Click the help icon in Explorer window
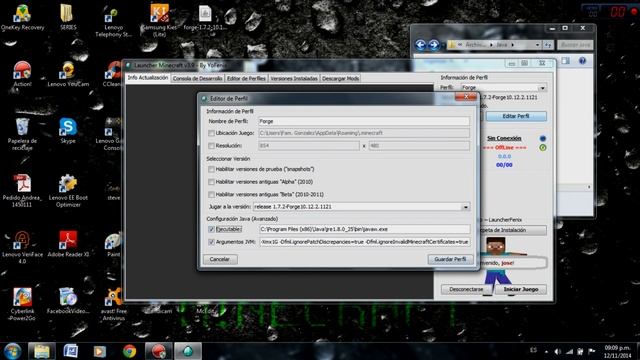 (582, 61)
